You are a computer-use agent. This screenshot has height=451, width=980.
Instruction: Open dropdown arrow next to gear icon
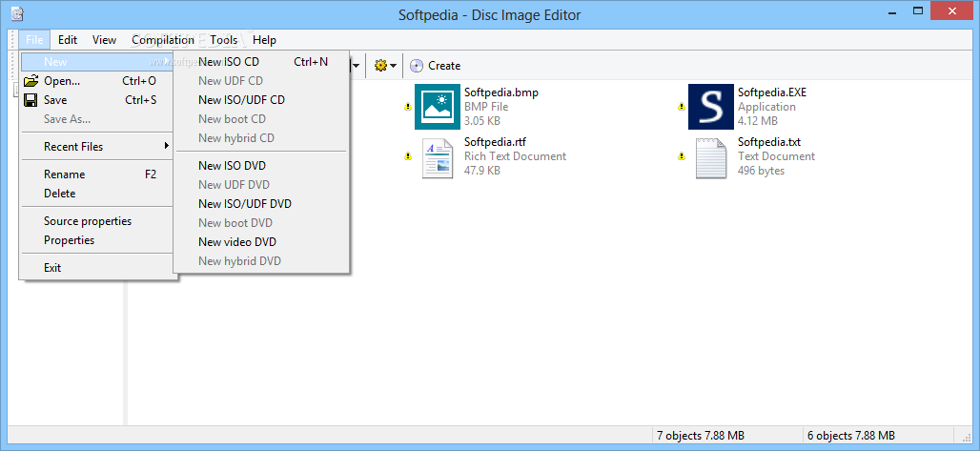393,66
